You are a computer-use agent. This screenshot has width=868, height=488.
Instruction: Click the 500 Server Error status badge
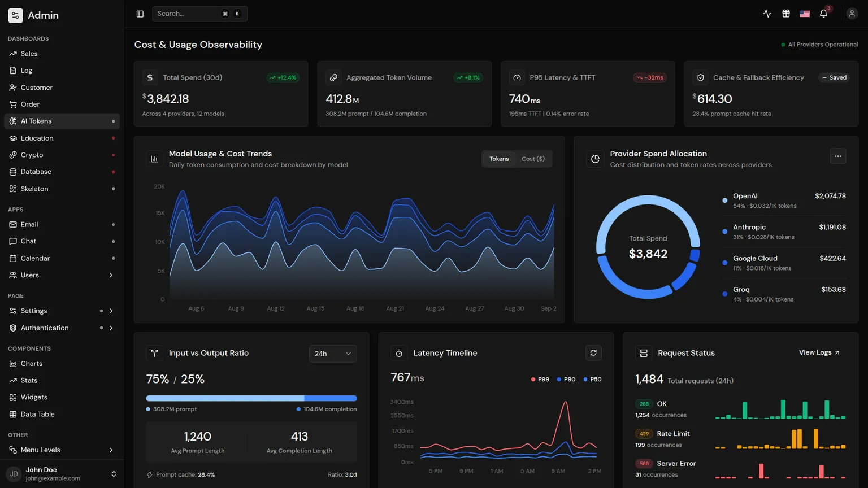click(x=644, y=464)
